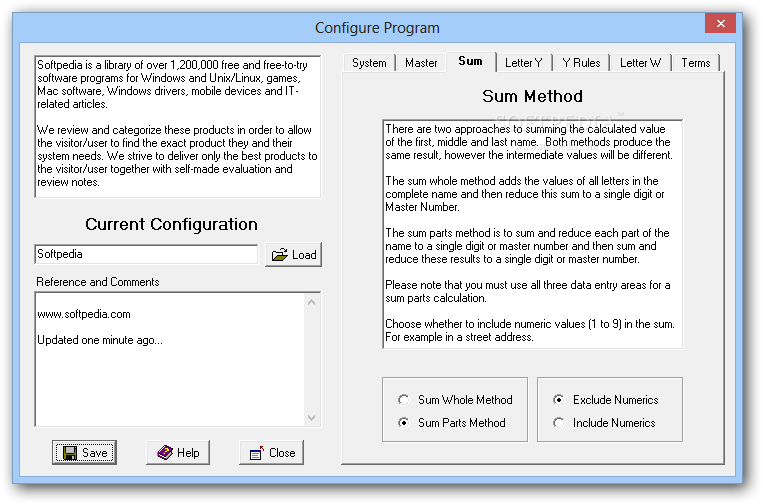Switch to the System tab
This screenshot has width=763, height=504.
[x=369, y=63]
